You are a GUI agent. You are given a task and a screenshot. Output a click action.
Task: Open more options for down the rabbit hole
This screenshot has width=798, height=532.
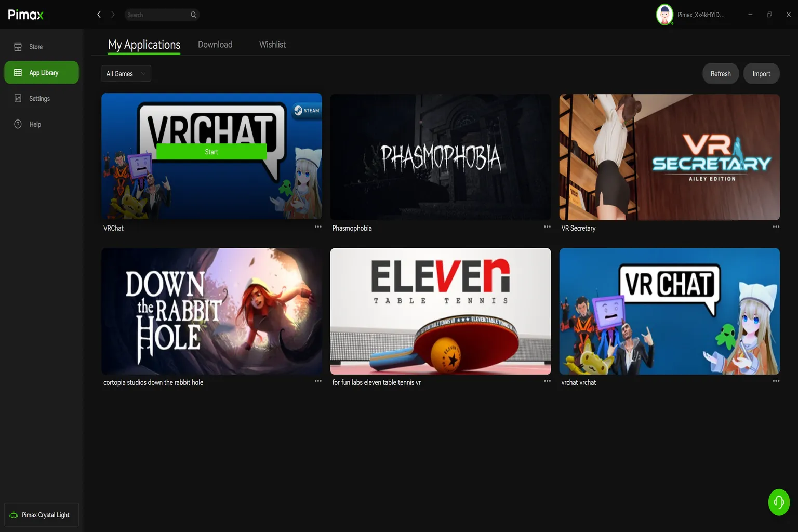tap(318, 381)
